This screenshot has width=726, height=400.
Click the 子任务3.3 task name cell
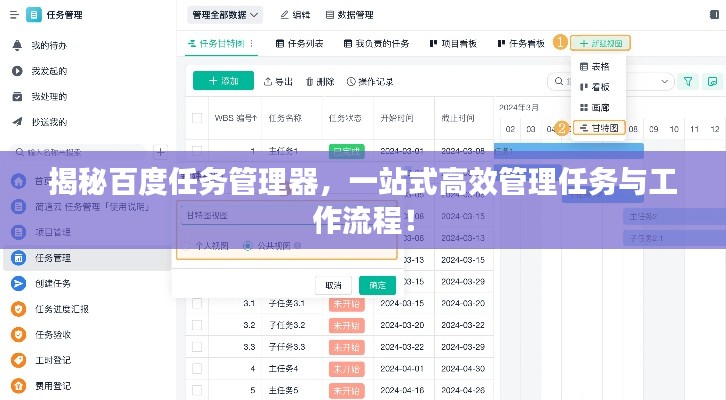(287, 347)
